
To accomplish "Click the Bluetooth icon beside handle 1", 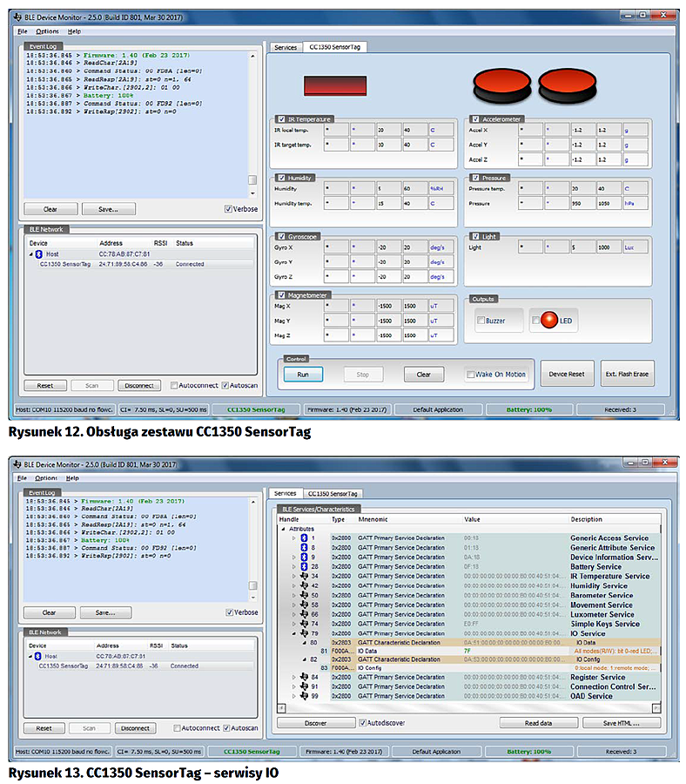I will (304, 538).
